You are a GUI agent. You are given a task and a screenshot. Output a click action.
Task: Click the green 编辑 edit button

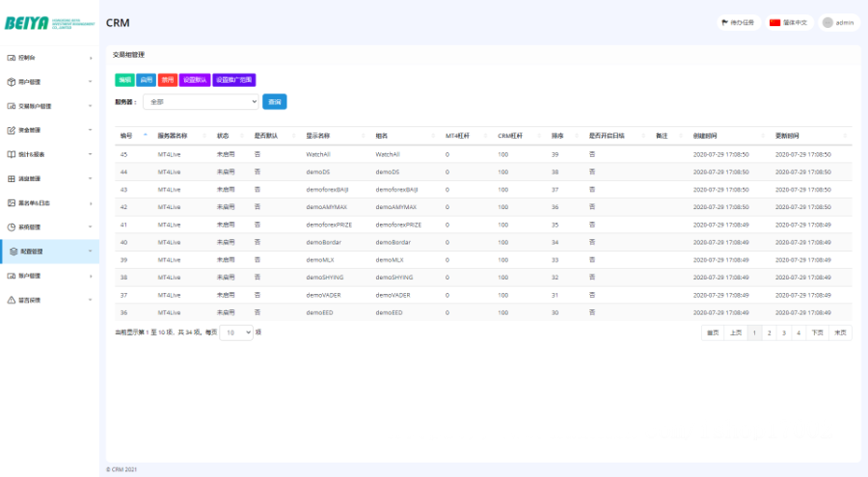click(x=124, y=80)
